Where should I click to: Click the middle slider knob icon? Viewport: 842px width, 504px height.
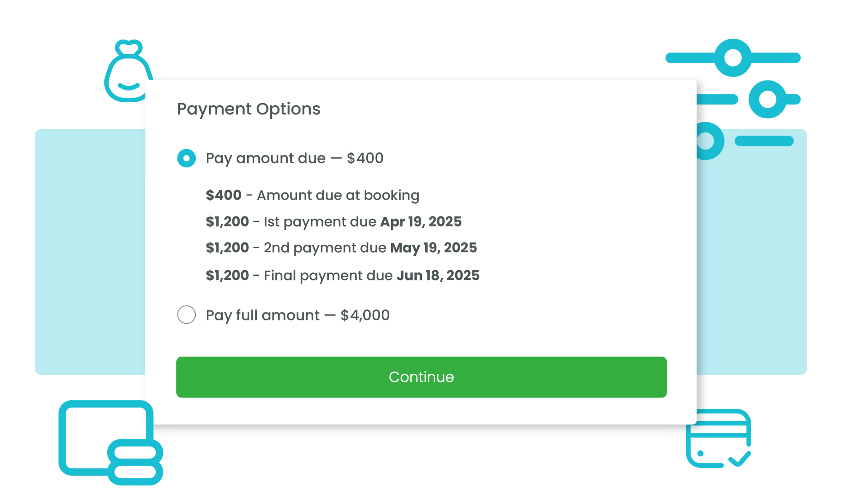[x=767, y=99]
